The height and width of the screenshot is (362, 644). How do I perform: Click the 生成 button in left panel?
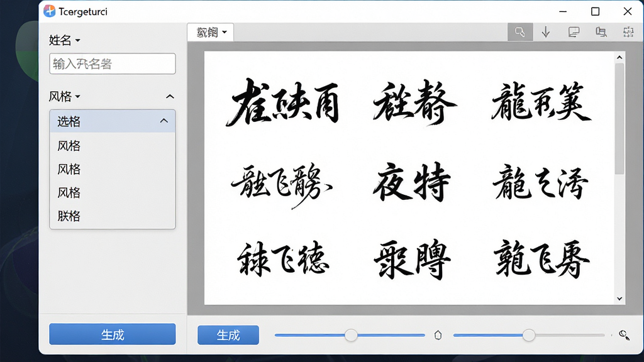[112, 334]
